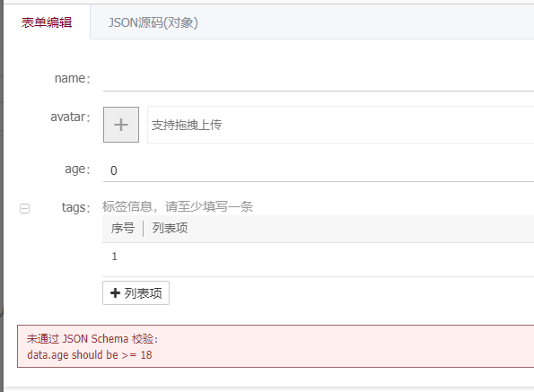534x392 pixels.
Task: Add a new 列表项 to tags
Action: [136, 293]
